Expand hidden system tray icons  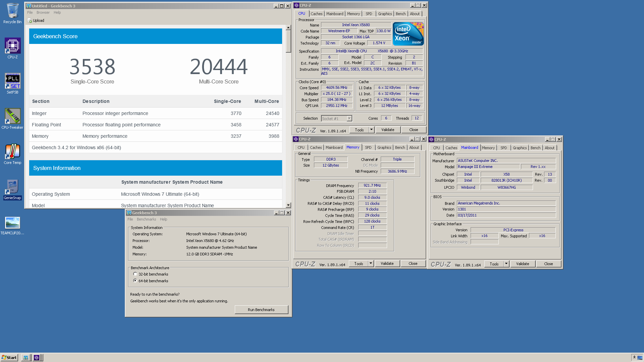(634, 357)
